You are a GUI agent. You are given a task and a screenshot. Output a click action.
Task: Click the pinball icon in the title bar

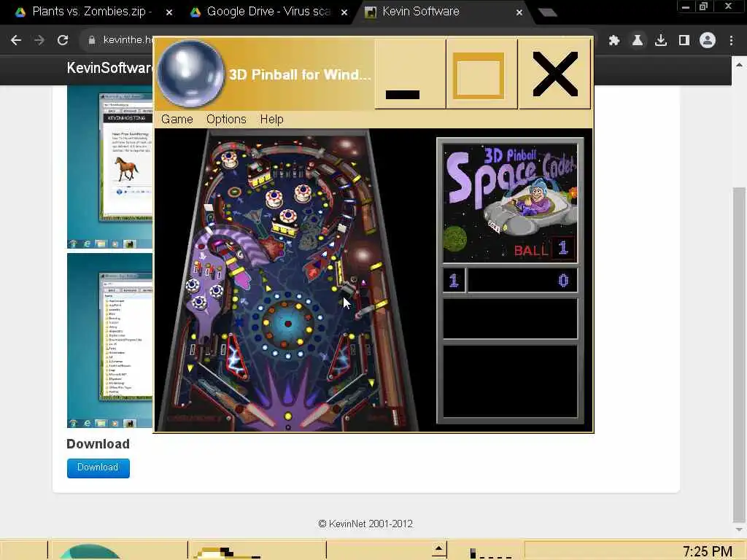coord(190,74)
